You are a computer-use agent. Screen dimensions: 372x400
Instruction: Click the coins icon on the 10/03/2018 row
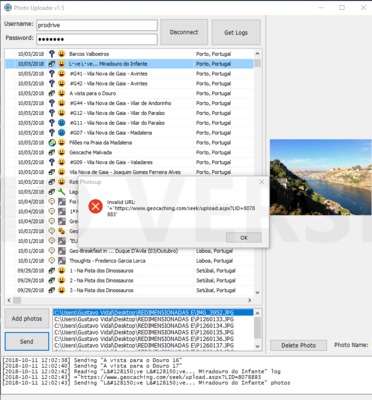coord(61,231)
